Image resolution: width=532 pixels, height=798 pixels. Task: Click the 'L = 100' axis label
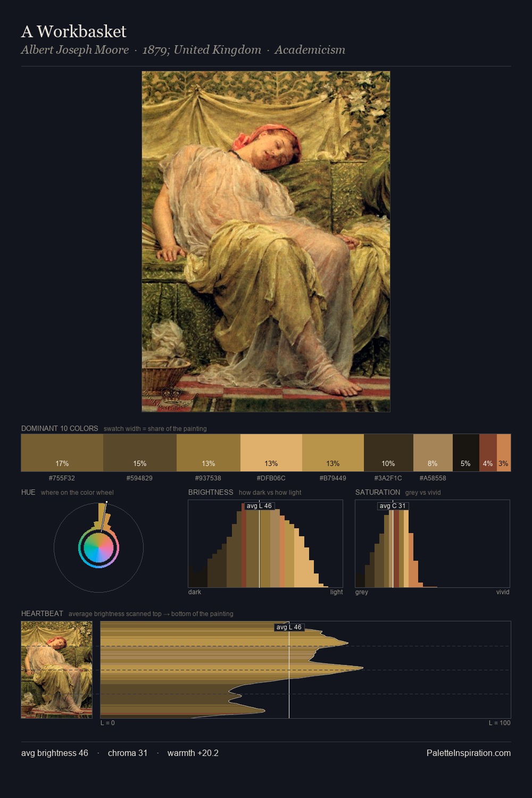(500, 722)
